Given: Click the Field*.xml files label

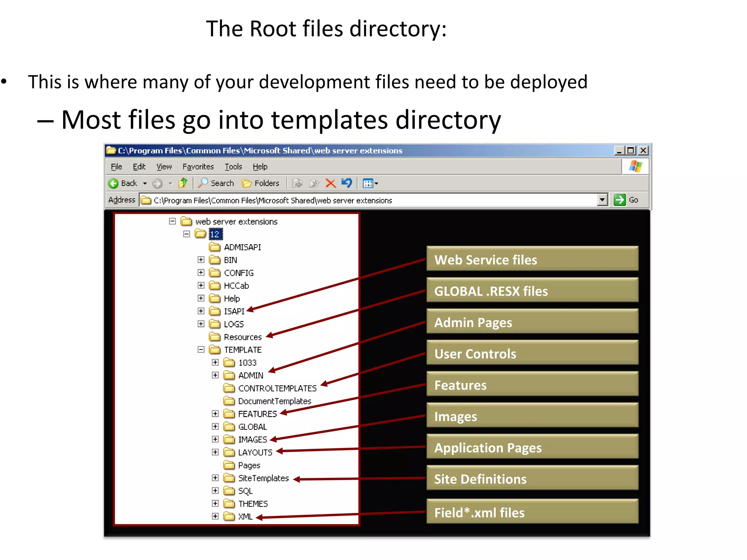Looking at the screenshot, I should click(532, 512).
